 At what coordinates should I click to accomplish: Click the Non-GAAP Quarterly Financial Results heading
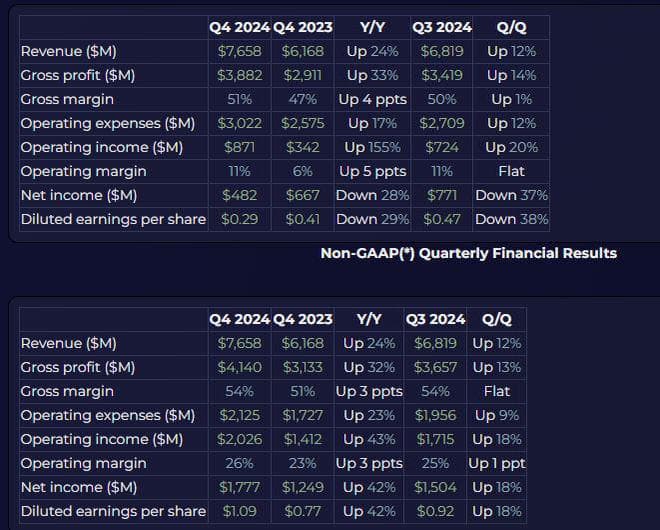pyautogui.click(x=468, y=253)
